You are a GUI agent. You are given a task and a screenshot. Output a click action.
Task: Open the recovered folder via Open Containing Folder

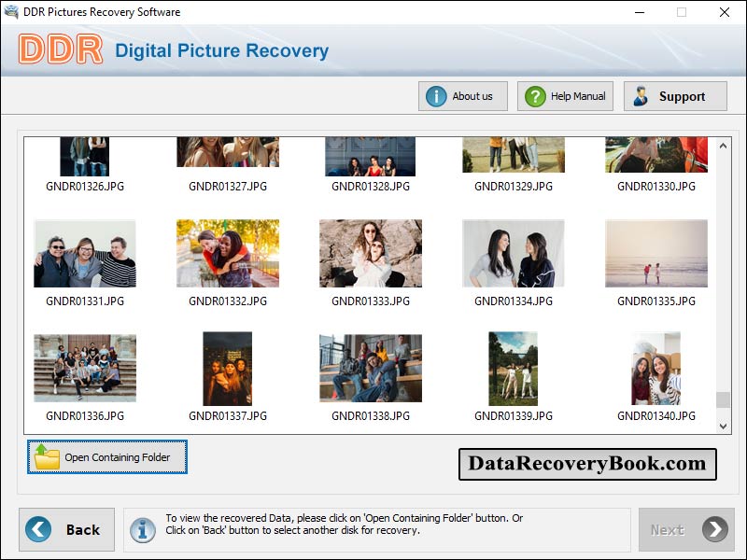[x=106, y=458]
